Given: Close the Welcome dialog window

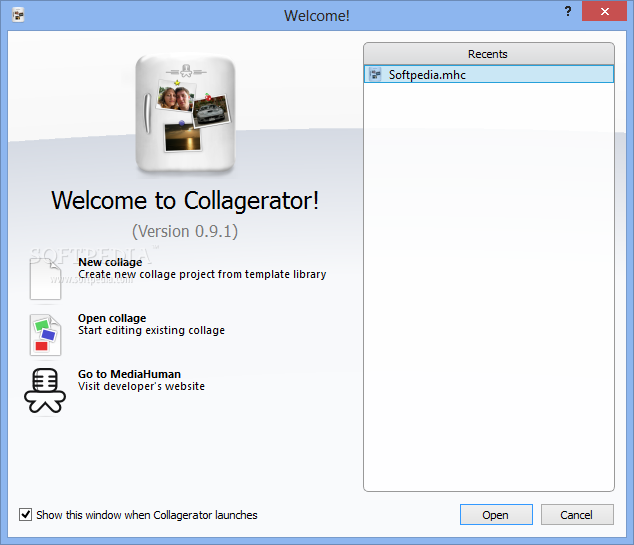Looking at the screenshot, I should (604, 11).
